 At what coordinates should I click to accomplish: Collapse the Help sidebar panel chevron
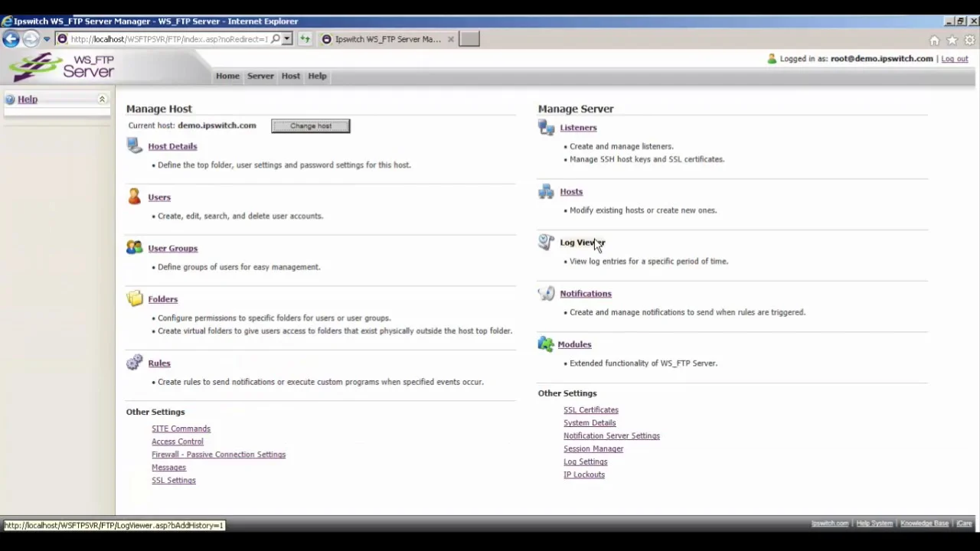(102, 99)
